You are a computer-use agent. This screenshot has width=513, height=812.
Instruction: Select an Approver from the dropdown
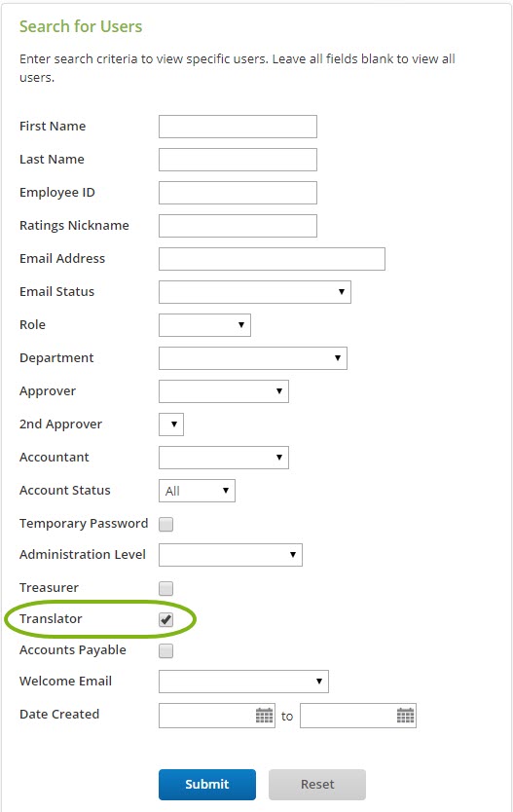point(224,391)
